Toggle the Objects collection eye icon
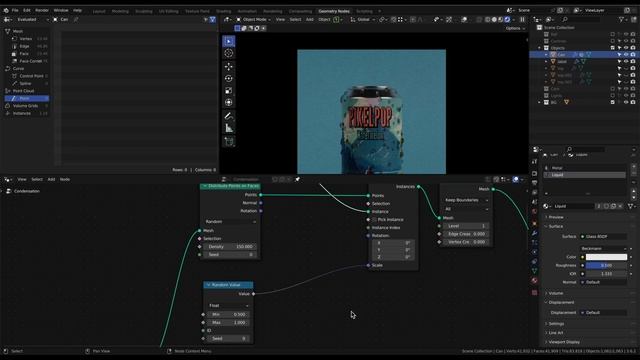The image size is (640, 360). [x=626, y=48]
